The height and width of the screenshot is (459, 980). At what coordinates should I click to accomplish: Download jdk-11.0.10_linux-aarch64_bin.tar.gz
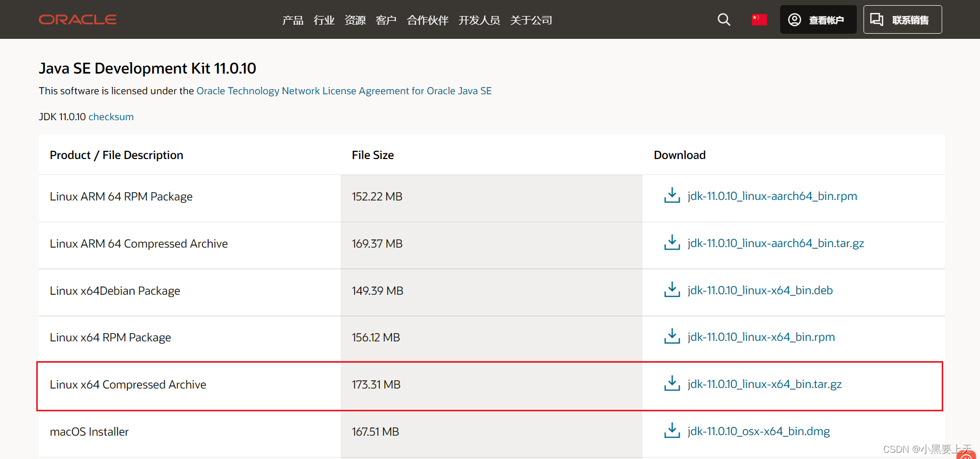point(776,243)
